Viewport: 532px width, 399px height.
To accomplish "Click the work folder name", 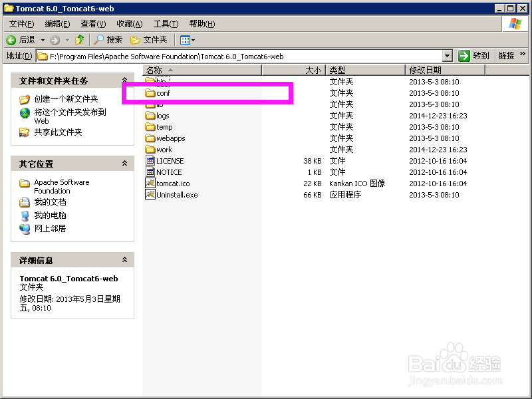I will pyautogui.click(x=164, y=150).
